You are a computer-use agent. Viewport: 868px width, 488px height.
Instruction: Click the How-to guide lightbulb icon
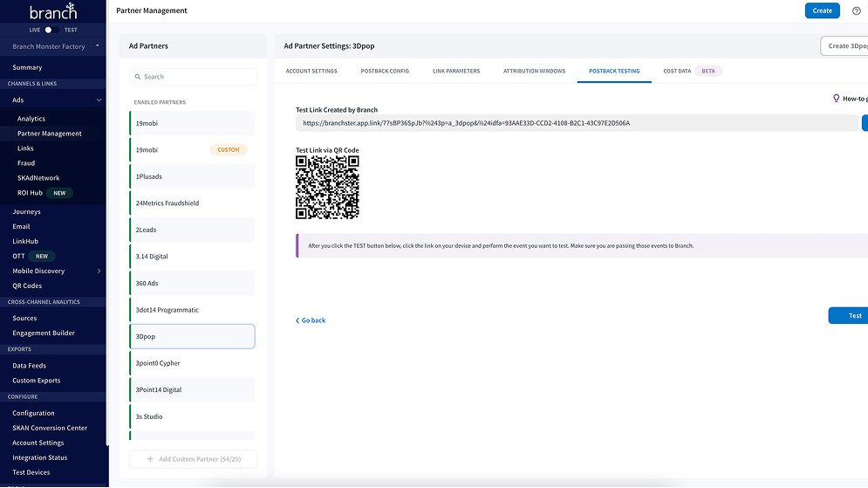tap(836, 98)
